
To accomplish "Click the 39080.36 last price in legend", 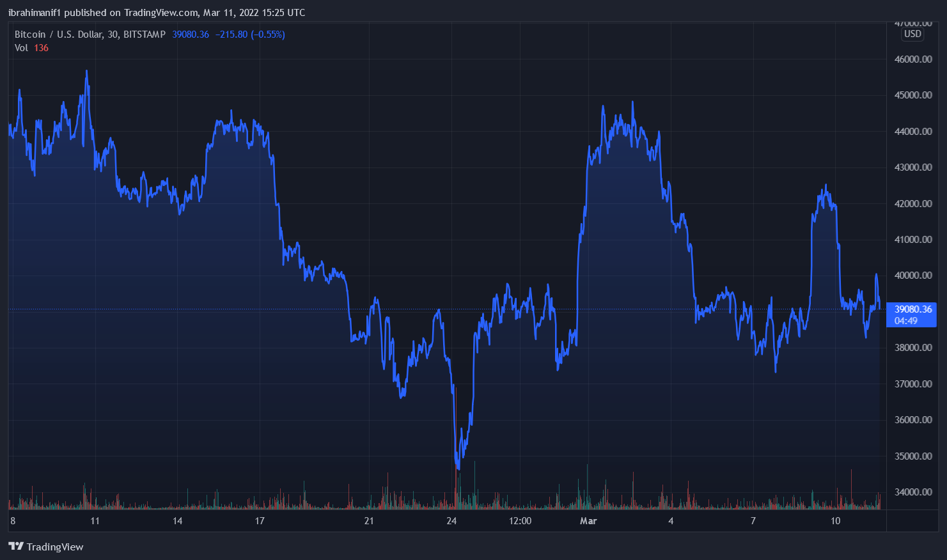I will pos(191,35).
